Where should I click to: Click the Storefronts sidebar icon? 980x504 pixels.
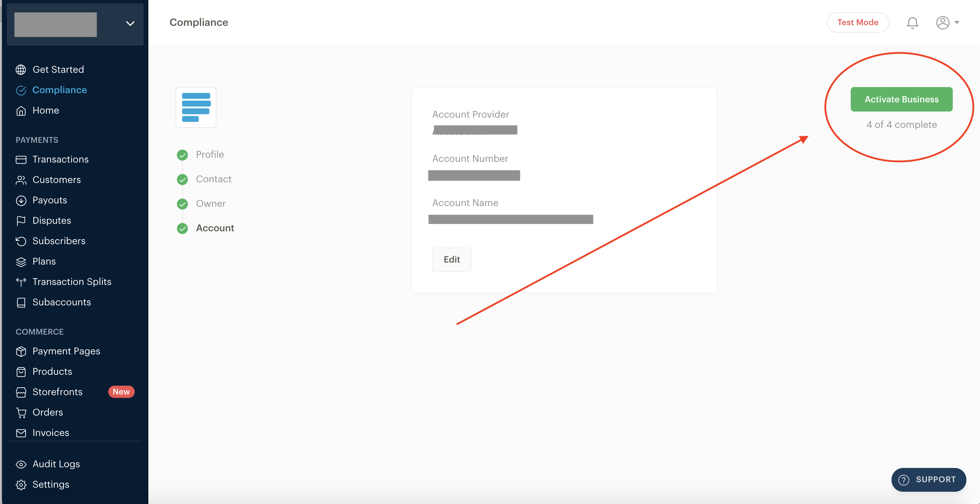[x=21, y=391]
